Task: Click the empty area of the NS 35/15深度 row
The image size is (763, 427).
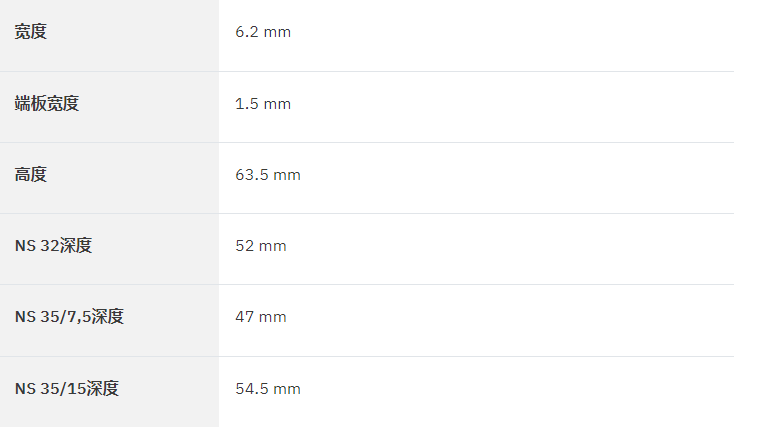Action: pyautogui.click(x=516, y=392)
